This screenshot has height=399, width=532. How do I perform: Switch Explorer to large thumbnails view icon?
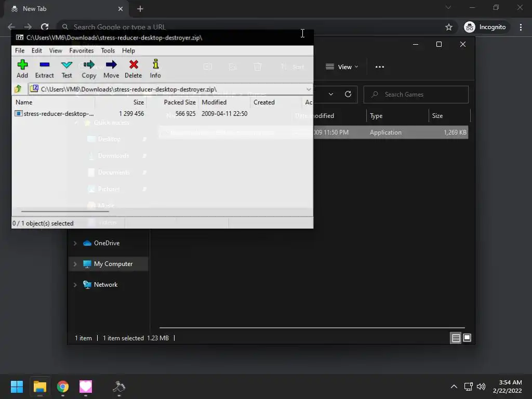click(x=467, y=338)
